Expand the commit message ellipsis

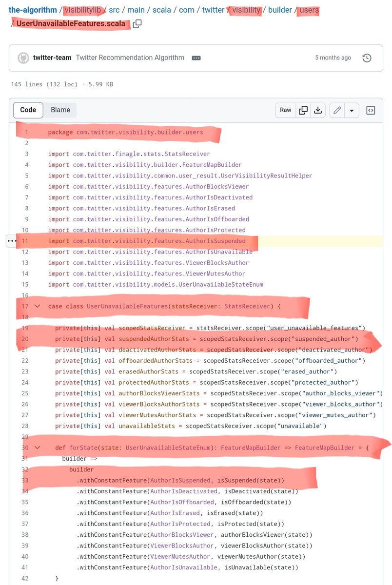(x=196, y=58)
